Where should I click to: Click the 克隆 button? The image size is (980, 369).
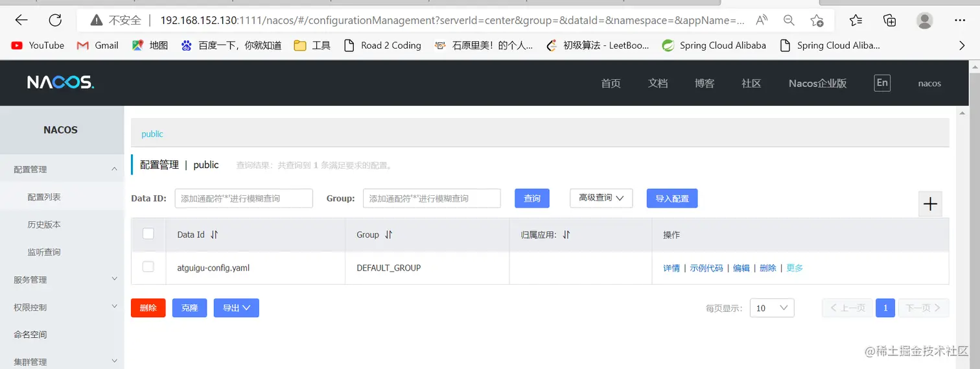point(190,308)
